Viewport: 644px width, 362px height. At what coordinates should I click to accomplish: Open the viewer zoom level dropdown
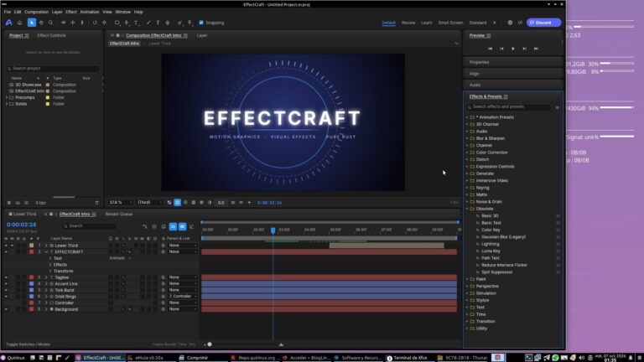[x=121, y=203]
